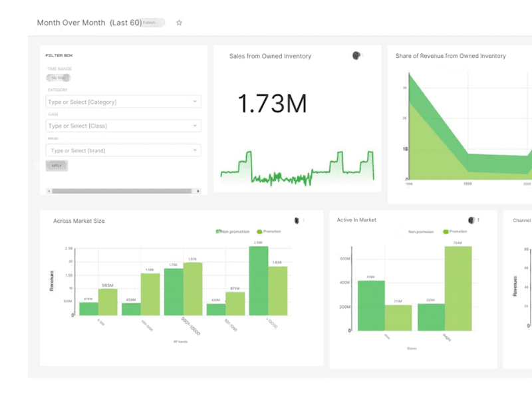Click the 416M bar in Active In Market
Image resolution: width=532 pixels, height=399 pixels.
pyautogui.click(x=371, y=306)
